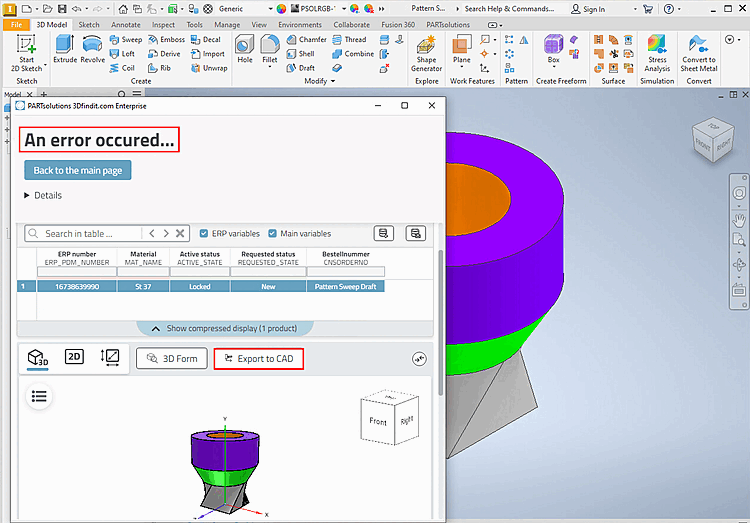Image resolution: width=750 pixels, height=523 pixels.
Task: Select the 16738639990 table row cell
Action: (x=77, y=286)
